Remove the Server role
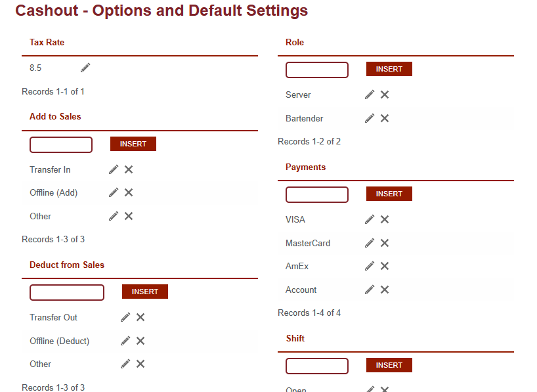537x392 pixels. 385,95
